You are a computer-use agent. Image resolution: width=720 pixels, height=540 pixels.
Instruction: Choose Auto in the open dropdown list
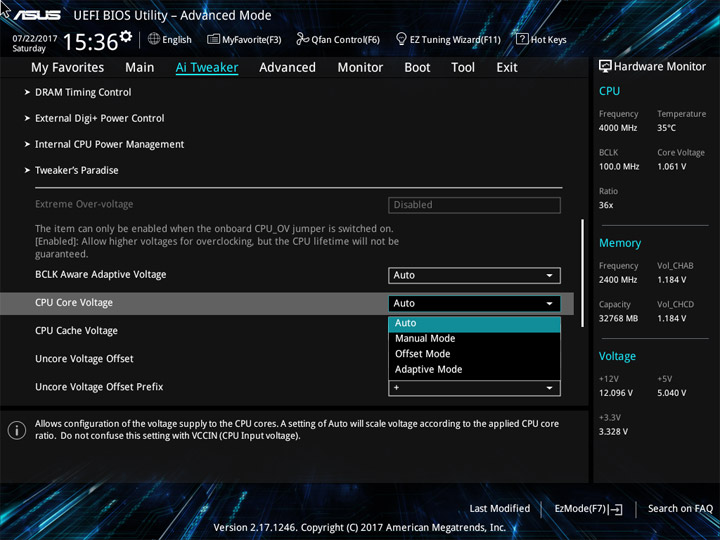tap(474, 323)
